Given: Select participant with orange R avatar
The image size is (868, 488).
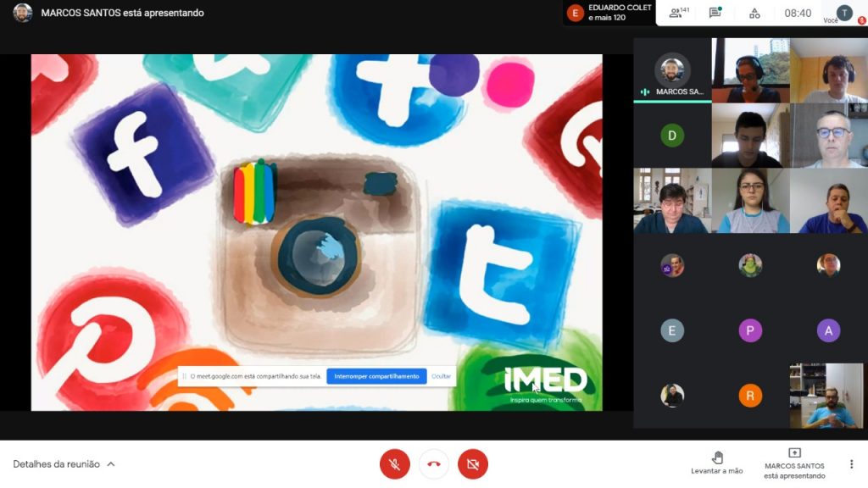Looking at the screenshot, I should pyautogui.click(x=750, y=396).
